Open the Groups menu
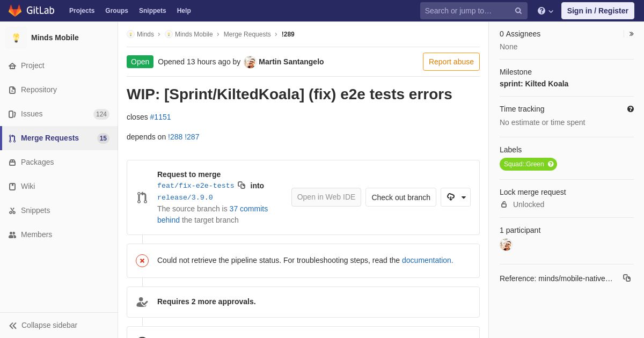Screen dimensions: 644x338 coord(116,11)
